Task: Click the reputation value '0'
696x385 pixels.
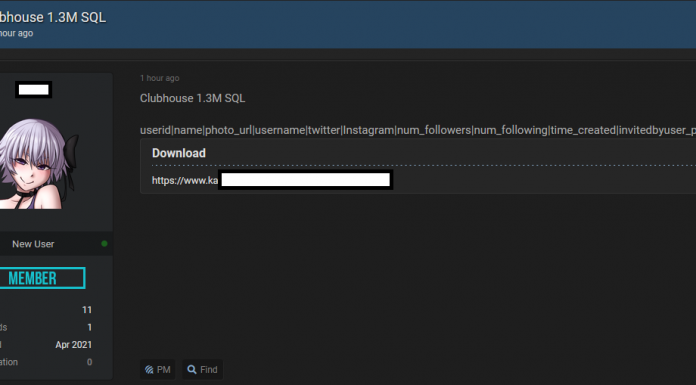Action: [x=90, y=362]
